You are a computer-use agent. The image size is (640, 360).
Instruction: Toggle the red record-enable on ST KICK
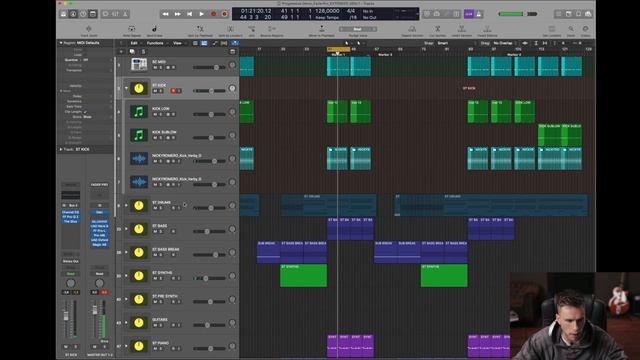coord(173,91)
